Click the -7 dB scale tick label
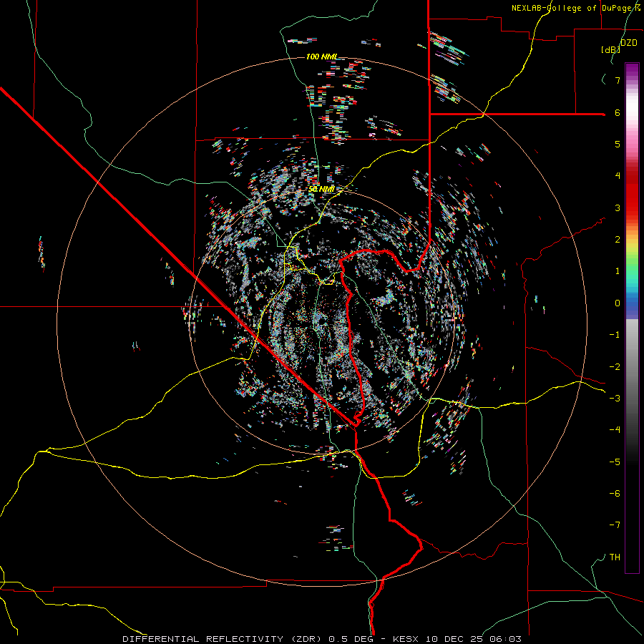Screen dimensions: 644x644 tap(614, 525)
